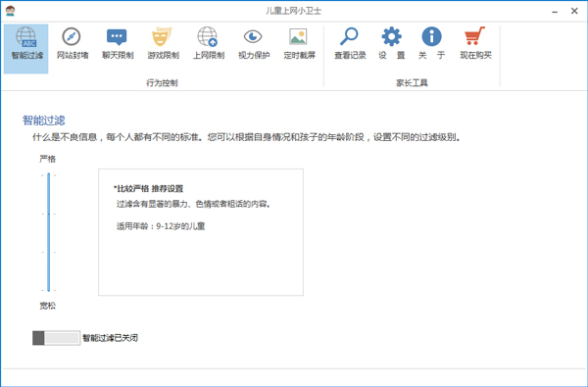This screenshot has width=588, height=387.
Task: Click the vertical filter level slider track
Action: pyautogui.click(x=49, y=232)
